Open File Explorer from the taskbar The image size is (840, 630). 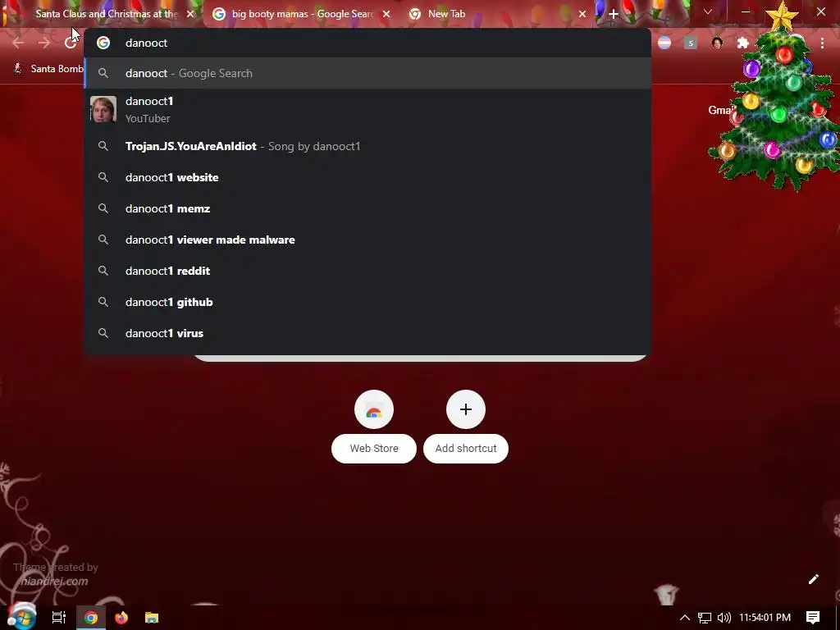(152, 618)
